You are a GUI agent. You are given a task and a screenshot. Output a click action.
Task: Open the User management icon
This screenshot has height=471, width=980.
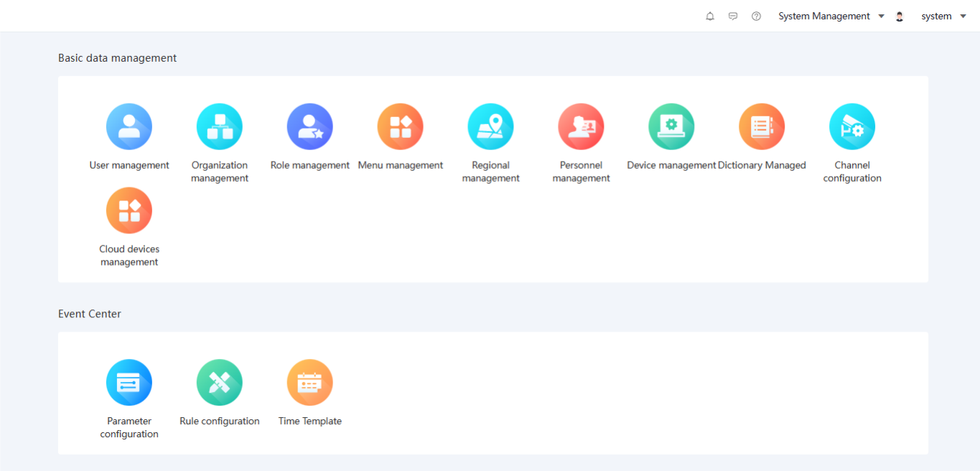[x=129, y=126]
